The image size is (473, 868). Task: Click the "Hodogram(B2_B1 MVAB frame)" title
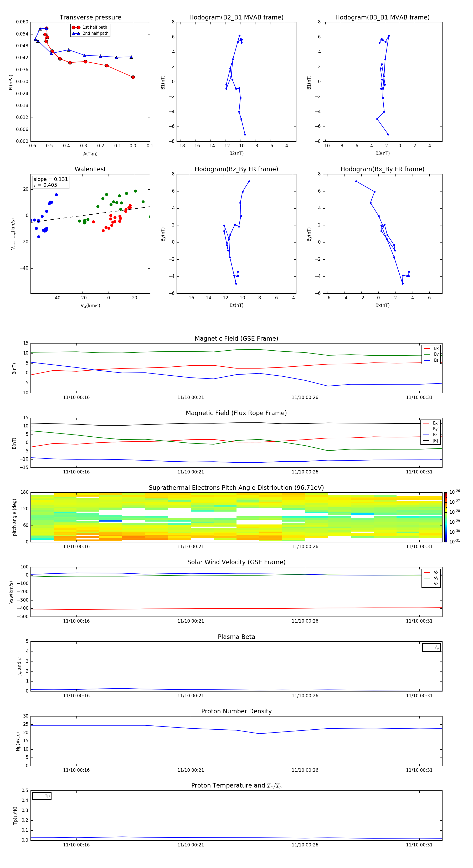coord(236,17)
